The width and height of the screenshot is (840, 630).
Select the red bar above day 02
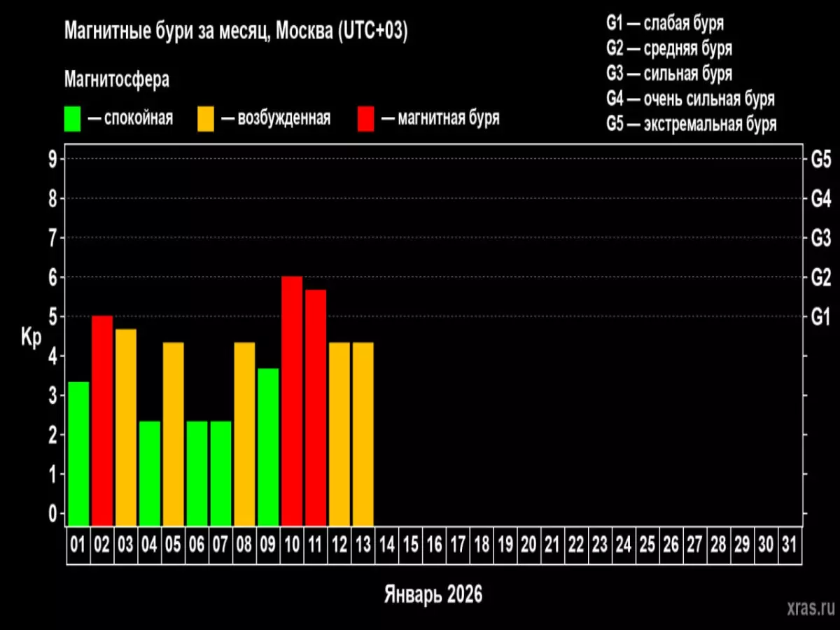pyautogui.click(x=102, y=420)
